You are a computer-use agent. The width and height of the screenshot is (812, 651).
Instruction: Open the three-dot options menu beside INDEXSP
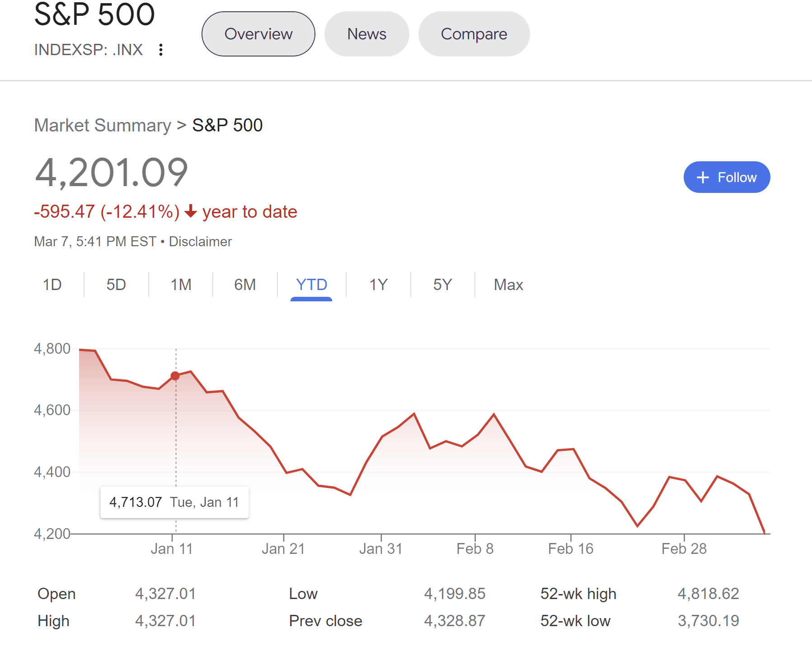coord(161,50)
